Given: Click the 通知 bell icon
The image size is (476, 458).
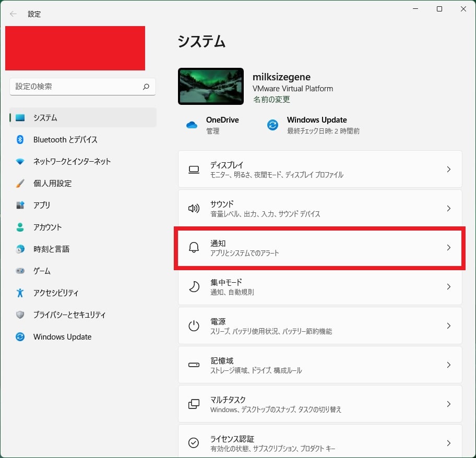Looking at the screenshot, I should pyautogui.click(x=194, y=247).
